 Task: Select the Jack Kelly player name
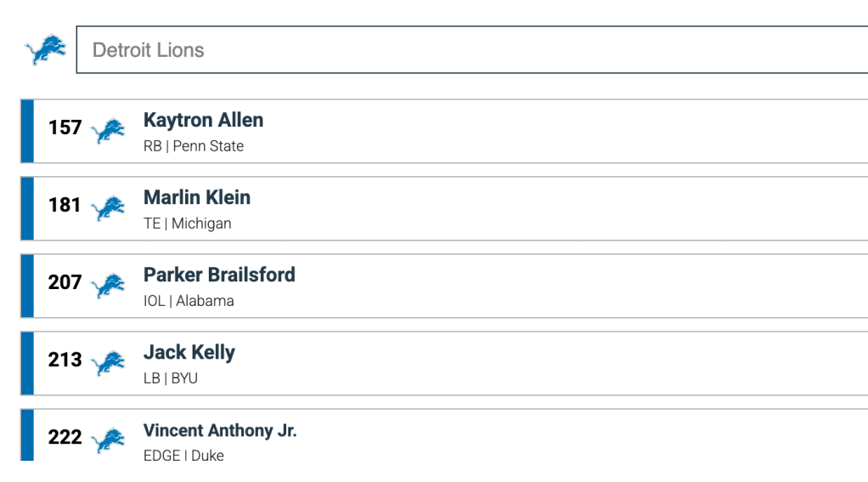[x=189, y=352]
